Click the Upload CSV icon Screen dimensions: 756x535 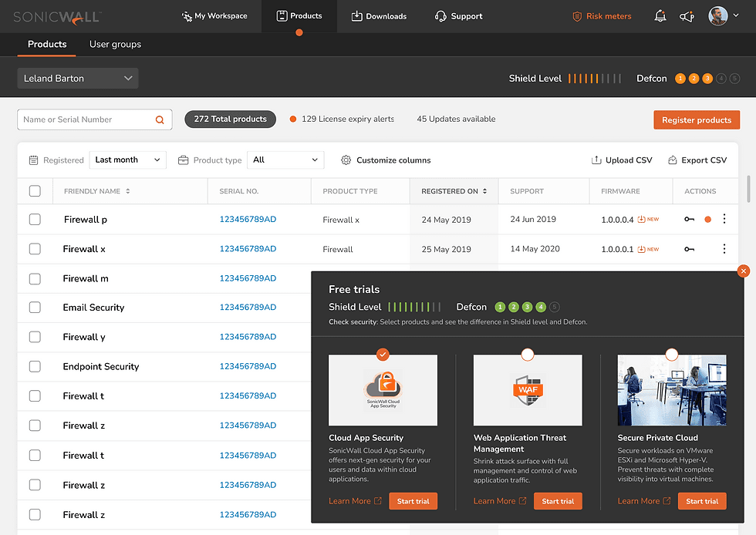tap(596, 160)
